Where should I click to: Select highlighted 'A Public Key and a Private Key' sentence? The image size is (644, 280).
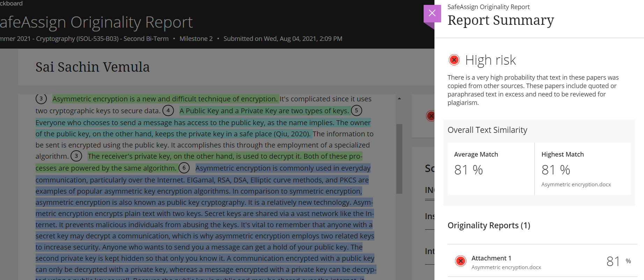[x=265, y=111]
